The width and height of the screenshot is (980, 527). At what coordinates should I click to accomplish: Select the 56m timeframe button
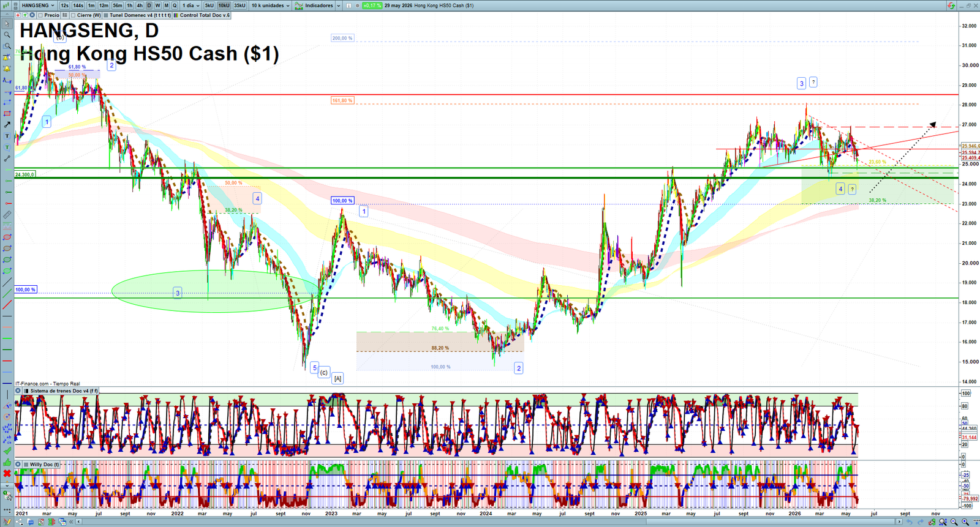click(117, 6)
